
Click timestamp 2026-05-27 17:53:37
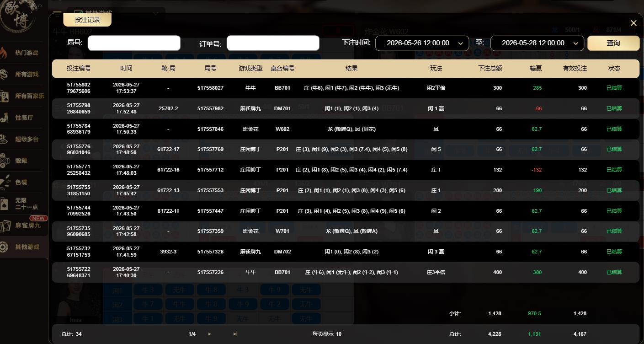pyautogui.click(x=126, y=88)
